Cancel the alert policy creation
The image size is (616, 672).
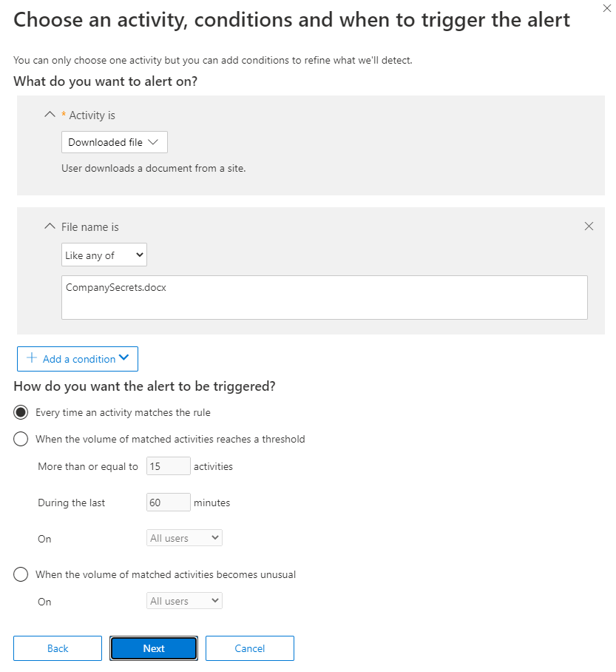[250, 648]
